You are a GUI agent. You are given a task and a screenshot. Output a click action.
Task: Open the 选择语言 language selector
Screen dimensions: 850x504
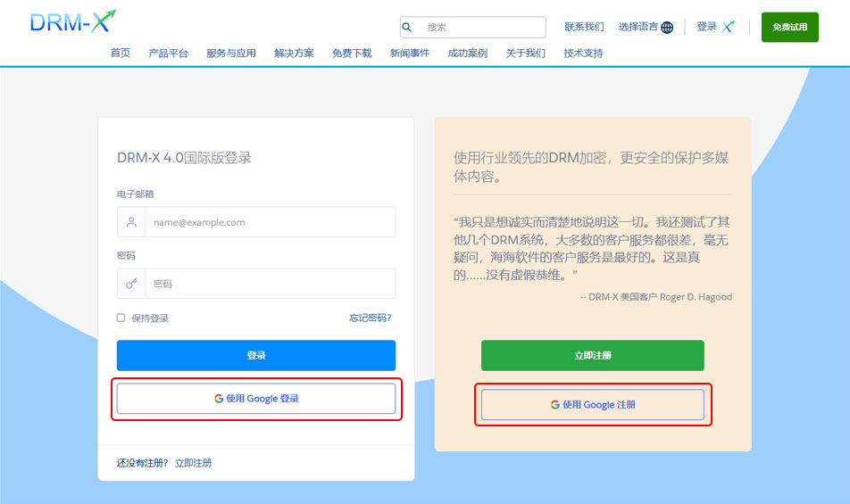pos(645,27)
